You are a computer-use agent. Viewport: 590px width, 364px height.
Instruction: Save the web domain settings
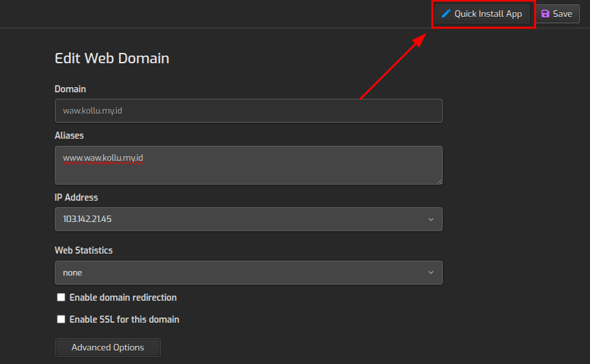(556, 14)
